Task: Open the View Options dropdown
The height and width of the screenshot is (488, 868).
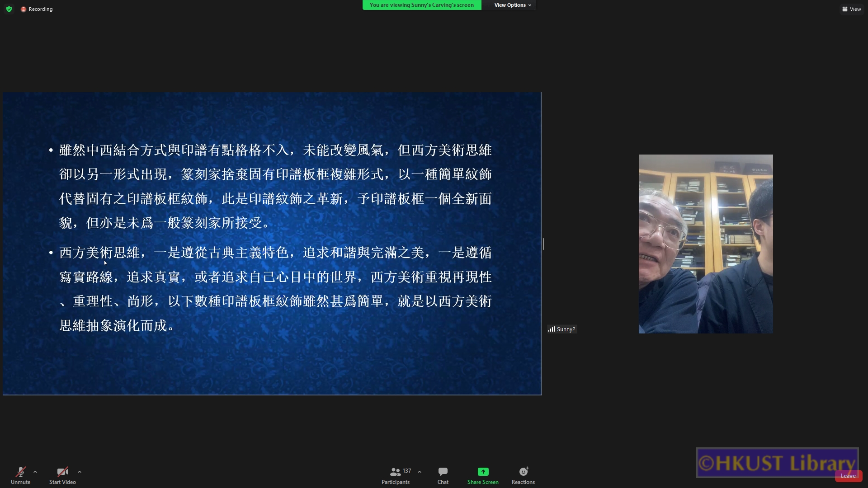Action: (512, 5)
